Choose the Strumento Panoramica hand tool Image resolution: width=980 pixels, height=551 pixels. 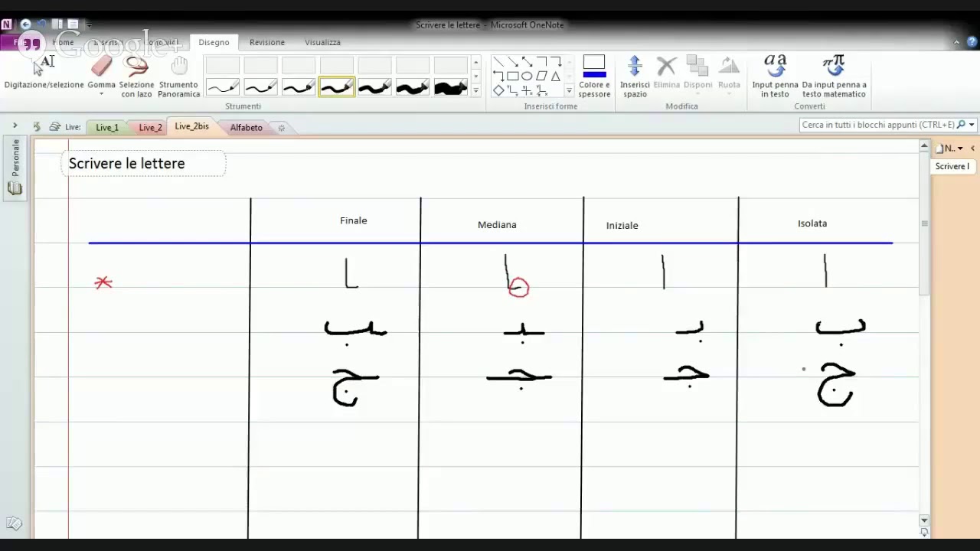pyautogui.click(x=179, y=77)
